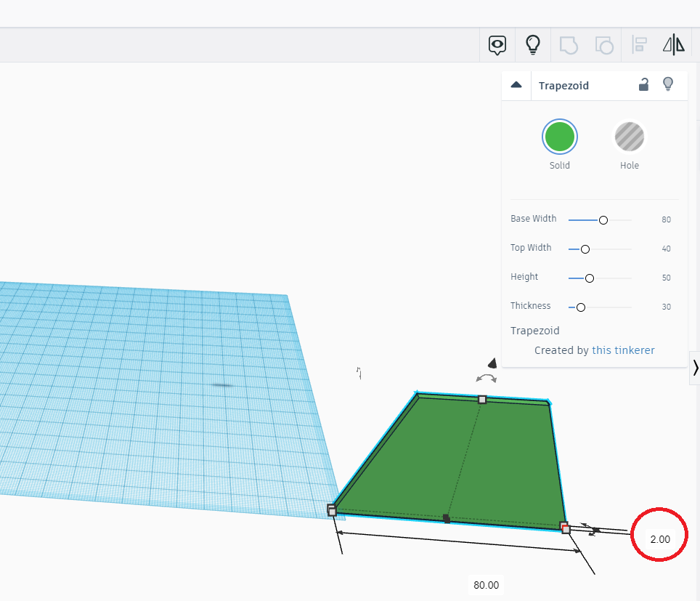Collapse the Trapezoid shape panel

click(516, 85)
